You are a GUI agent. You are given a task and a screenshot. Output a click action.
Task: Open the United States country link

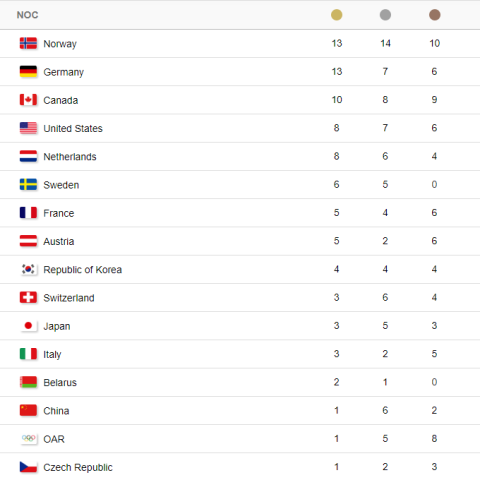click(x=73, y=128)
